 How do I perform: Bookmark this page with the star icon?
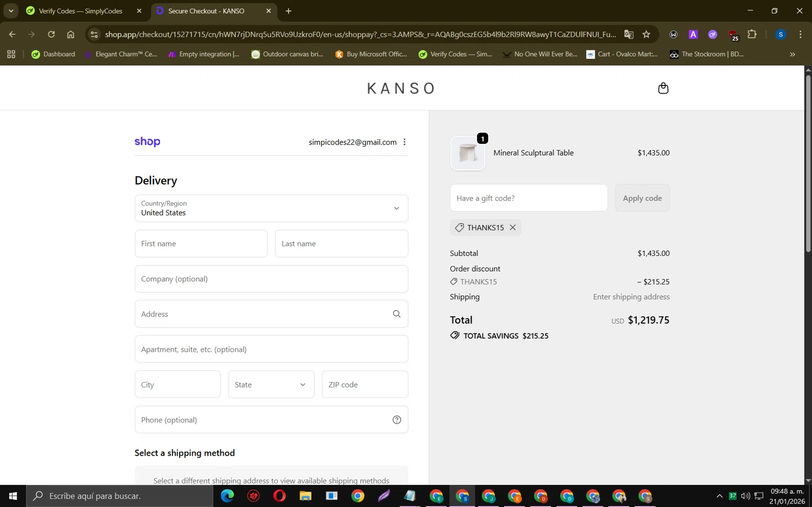point(646,34)
